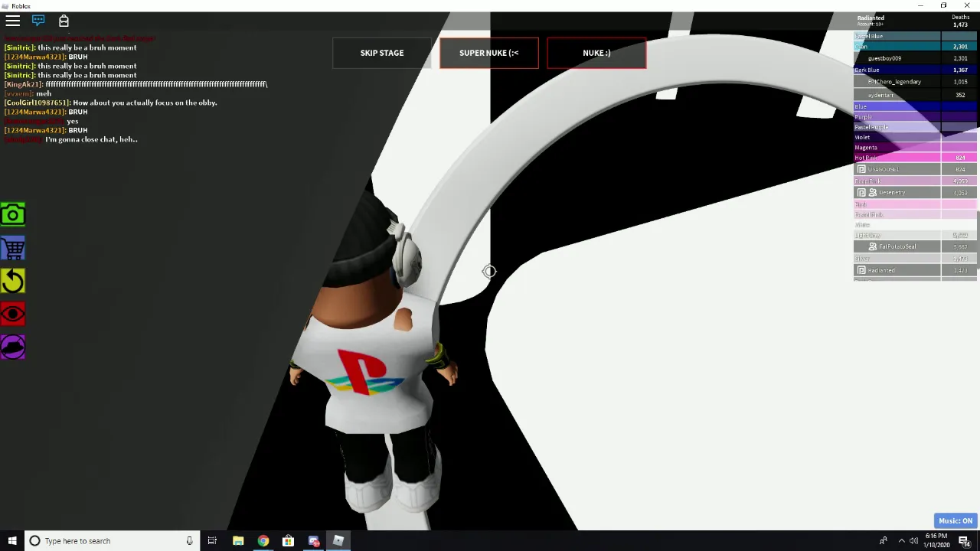Select Radianted row in the leaderboard list
The image size is (980, 551).
pyautogui.click(x=916, y=270)
